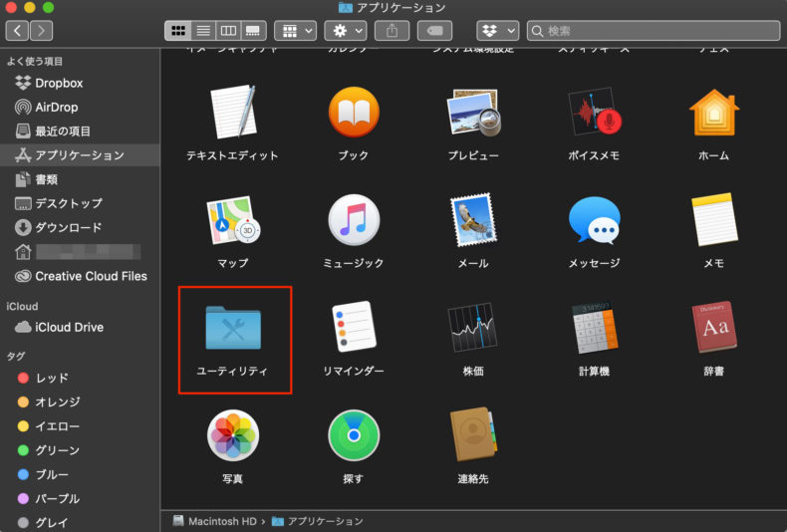This screenshot has width=787, height=532.
Task: Select the Red (レッド) tag
Action: (81, 378)
